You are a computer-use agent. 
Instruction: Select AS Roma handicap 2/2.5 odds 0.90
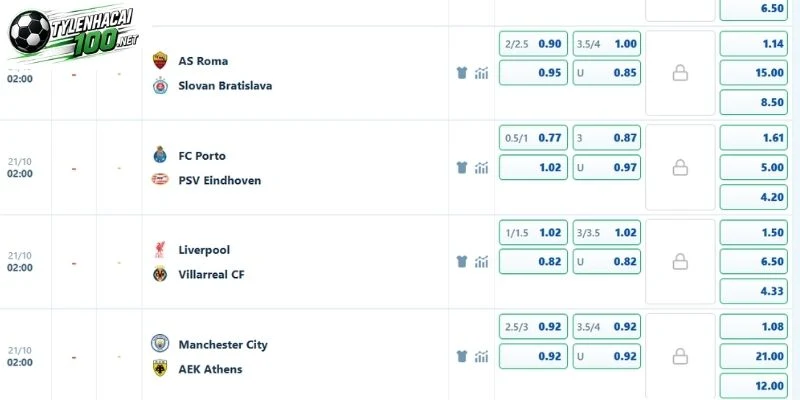(x=533, y=44)
